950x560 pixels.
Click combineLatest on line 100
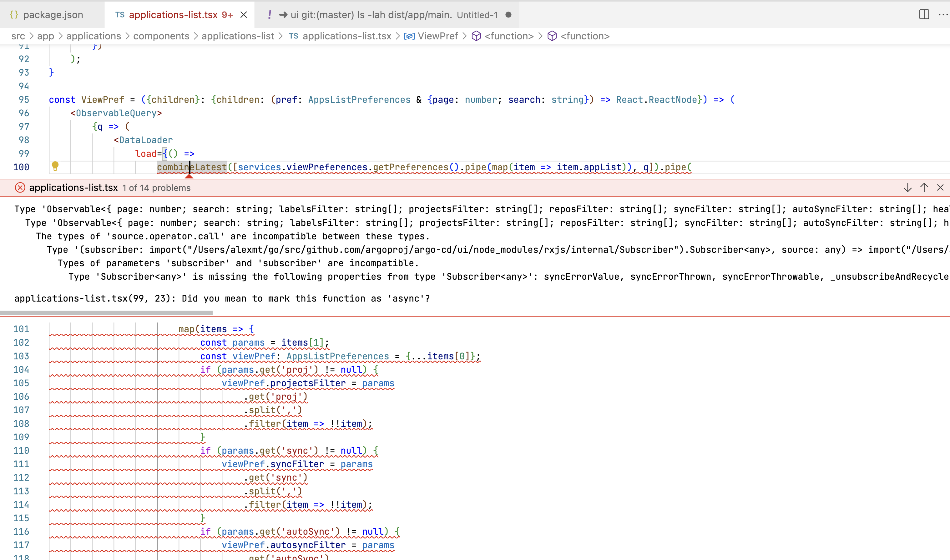[192, 167]
